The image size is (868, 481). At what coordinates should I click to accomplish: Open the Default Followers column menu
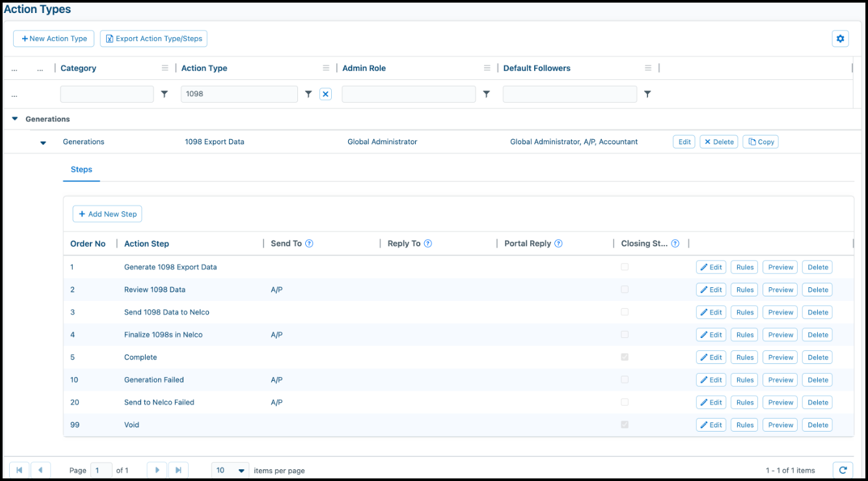[x=647, y=68]
